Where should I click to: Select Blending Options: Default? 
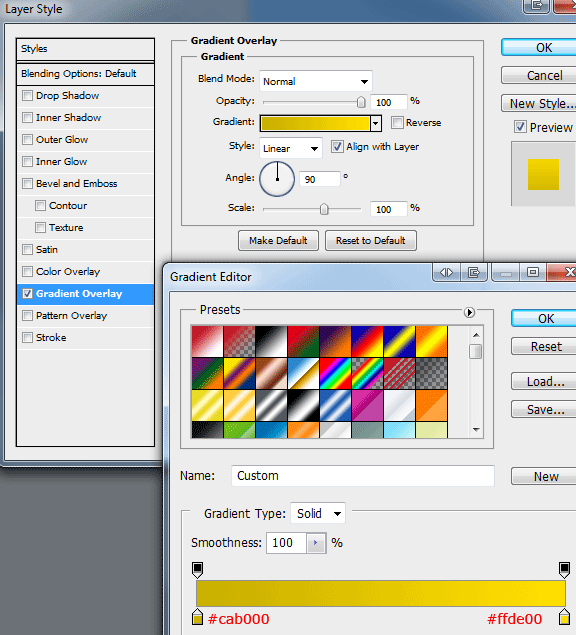[x=85, y=74]
